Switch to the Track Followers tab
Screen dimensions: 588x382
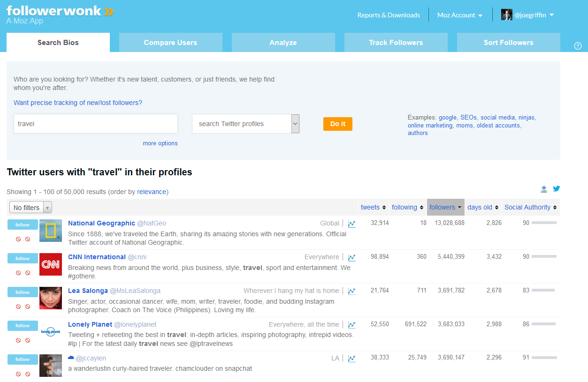click(396, 43)
